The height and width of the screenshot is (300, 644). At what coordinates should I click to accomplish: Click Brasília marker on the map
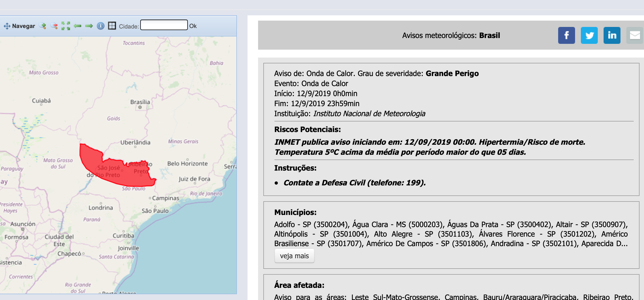point(140,107)
